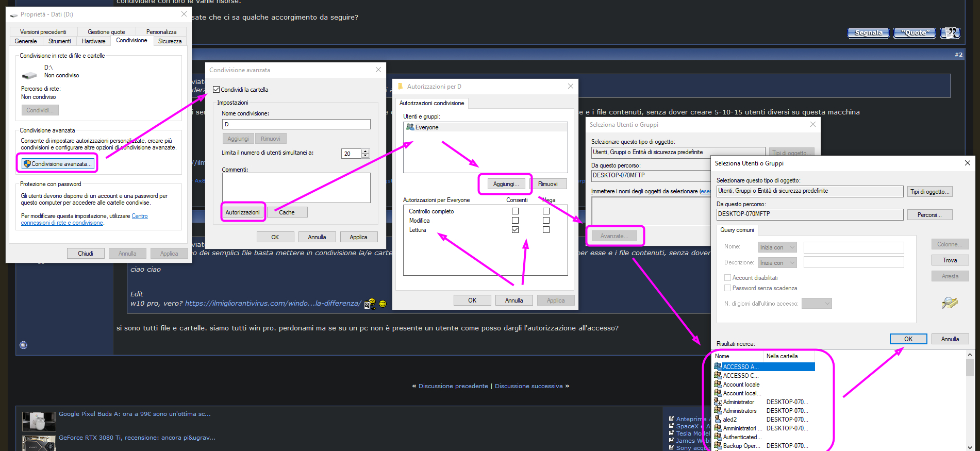Click the Quote button on the post
The image size is (980, 451).
[x=915, y=32]
